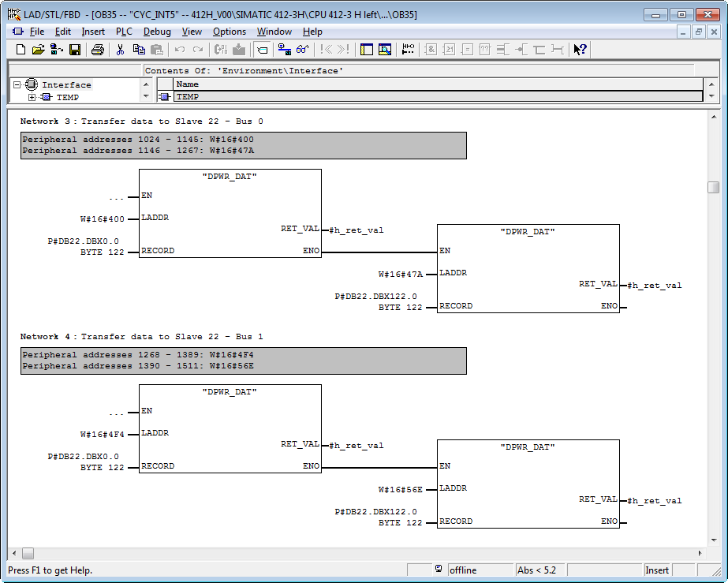
Task: Collapse the Interface tree node
Action: tap(18, 84)
